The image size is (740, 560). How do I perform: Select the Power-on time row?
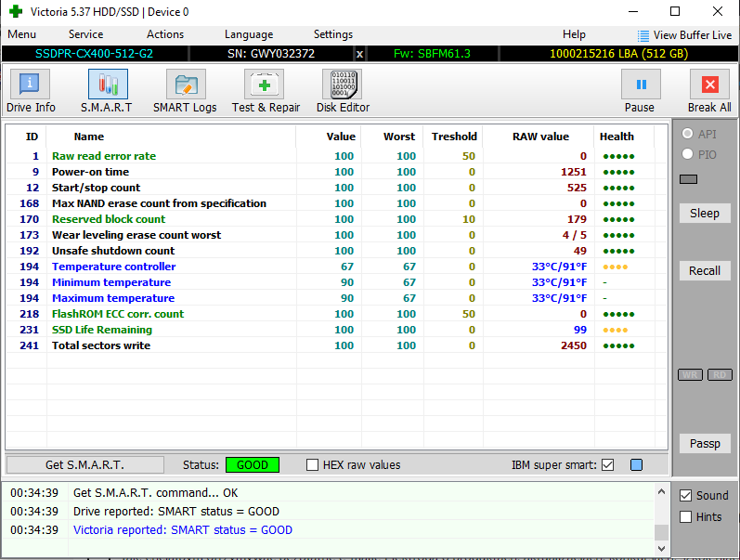(x=336, y=172)
